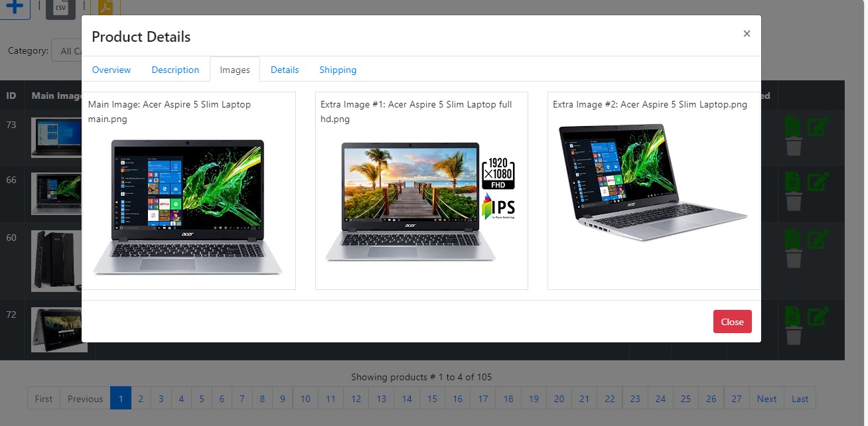This screenshot has height=426, width=868.
Task: Go to page 3
Action: click(161, 399)
